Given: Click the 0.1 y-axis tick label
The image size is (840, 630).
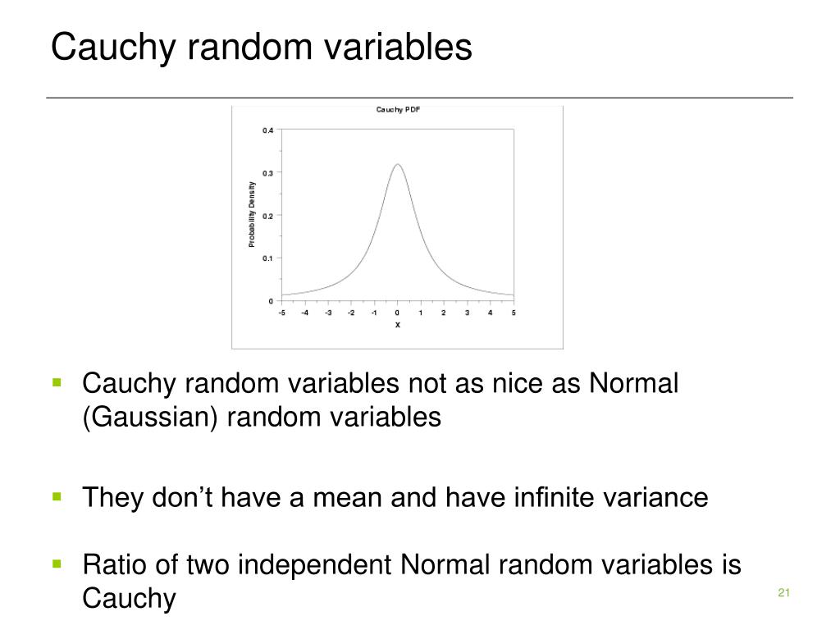Looking at the screenshot, I should tap(268, 258).
